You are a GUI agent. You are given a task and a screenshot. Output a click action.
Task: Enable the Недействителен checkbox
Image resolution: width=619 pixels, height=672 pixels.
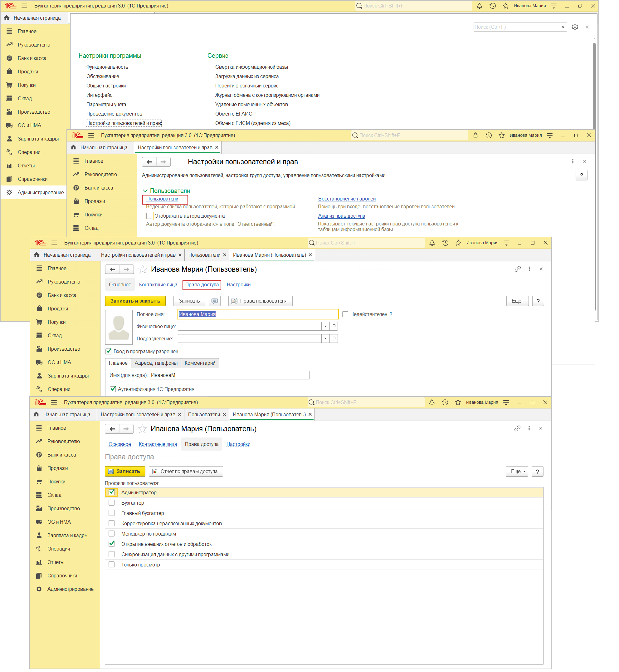pos(345,314)
